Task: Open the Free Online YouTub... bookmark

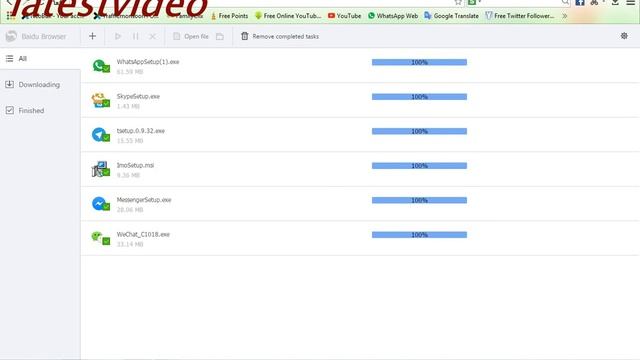Action: [x=288, y=16]
